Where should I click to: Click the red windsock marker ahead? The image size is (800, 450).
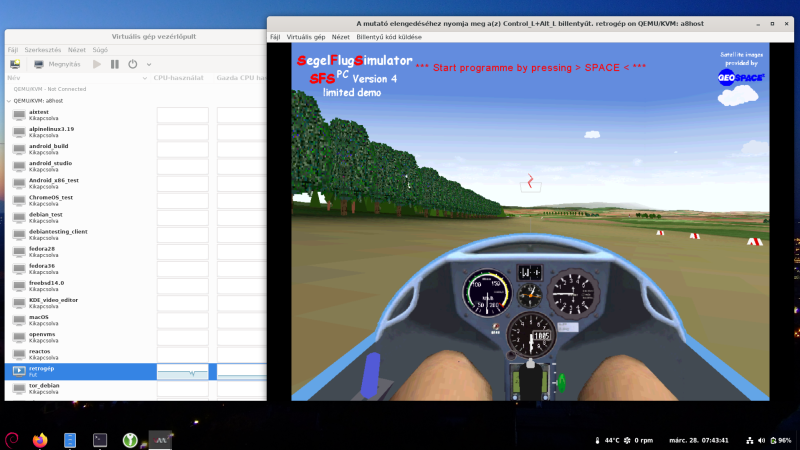[x=530, y=181]
